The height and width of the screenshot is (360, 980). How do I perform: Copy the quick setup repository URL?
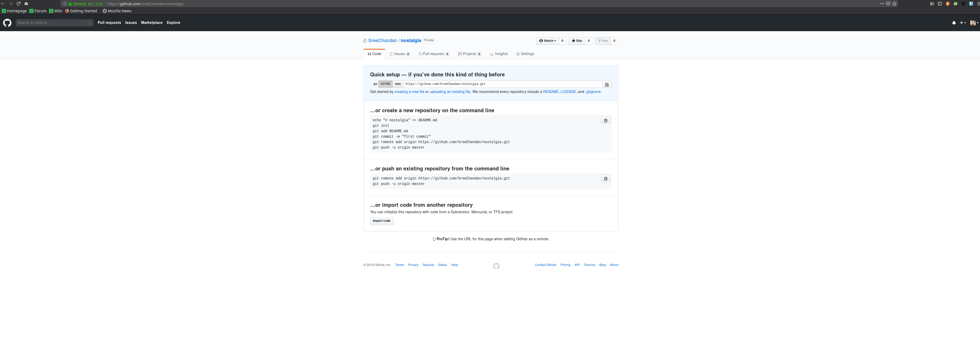click(x=607, y=84)
